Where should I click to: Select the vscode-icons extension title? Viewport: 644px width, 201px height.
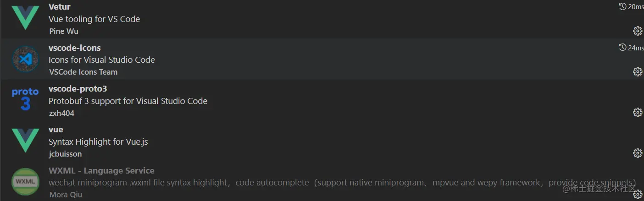(x=74, y=48)
